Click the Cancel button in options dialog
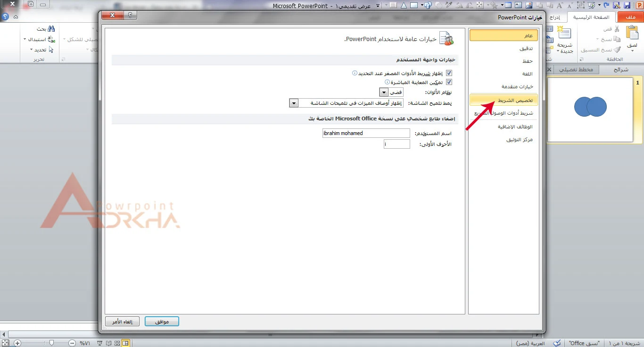 click(x=122, y=322)
